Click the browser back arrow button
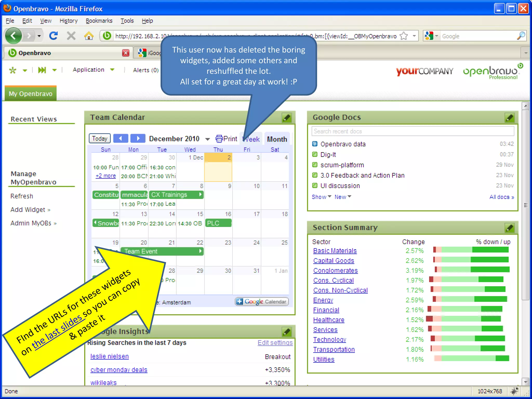Screen dimensions: 532x399 click(14, 36)
